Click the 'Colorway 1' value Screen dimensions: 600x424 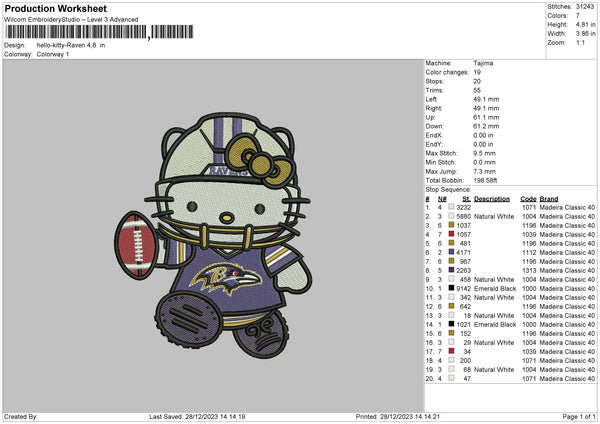point(53,54)
